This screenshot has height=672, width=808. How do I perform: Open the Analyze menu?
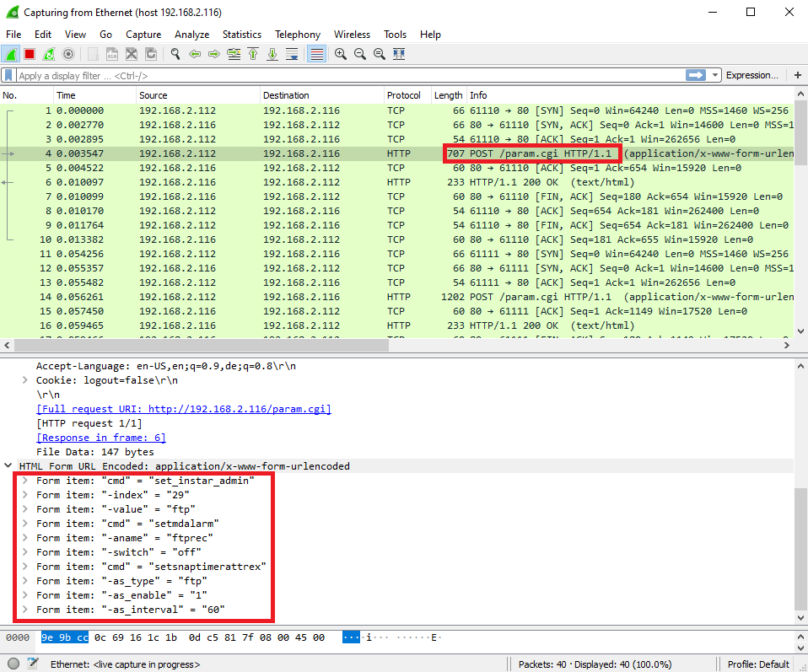tap(191, 35)
